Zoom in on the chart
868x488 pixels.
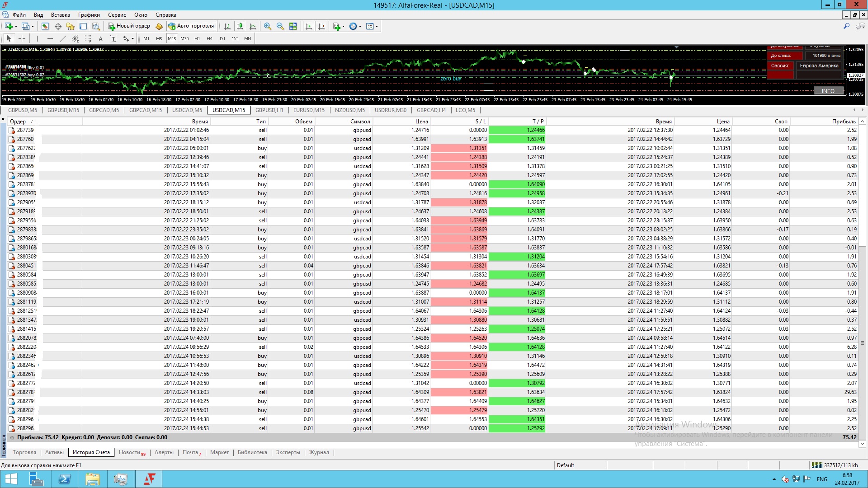coord(268,26)
